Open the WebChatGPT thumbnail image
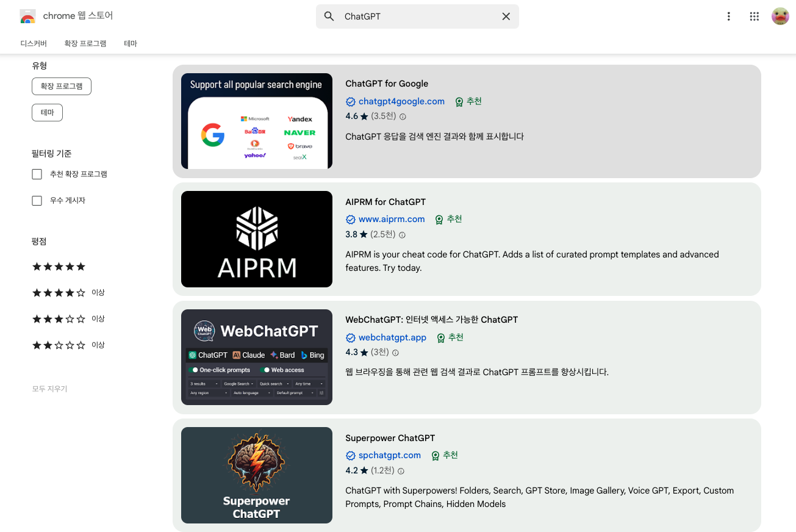Viewport: 796px width, 532px height. 257,357
